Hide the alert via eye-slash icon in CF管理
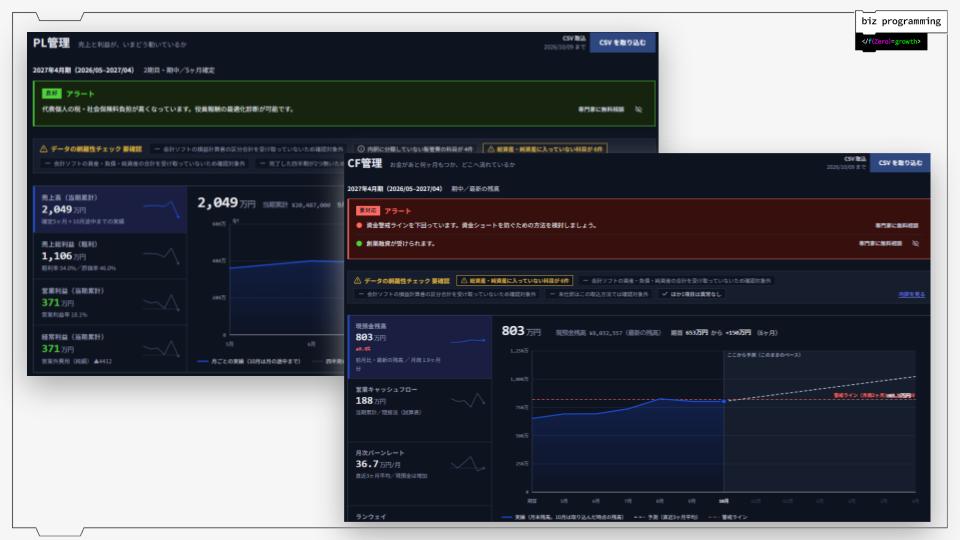960x540 pixels. pos(915,243)
